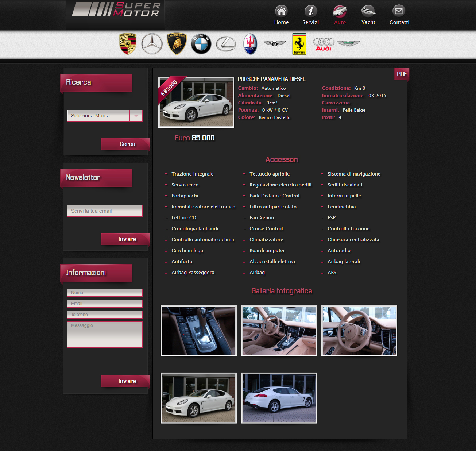This screenshot has height=451, width=476.
Task: Open white Panamera rear view gallery photo
Action: tap(279, 398)
